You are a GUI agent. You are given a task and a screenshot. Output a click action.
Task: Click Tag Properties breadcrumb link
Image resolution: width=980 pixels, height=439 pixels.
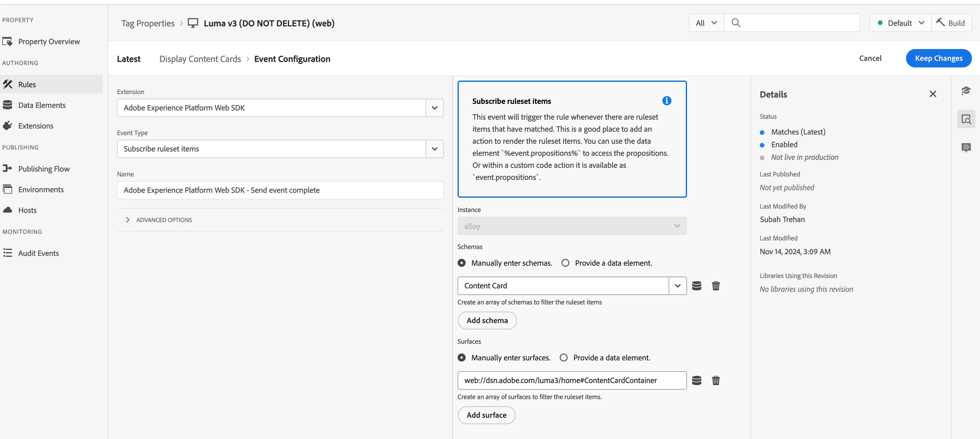pyautogui.click(x=148, y=23)
